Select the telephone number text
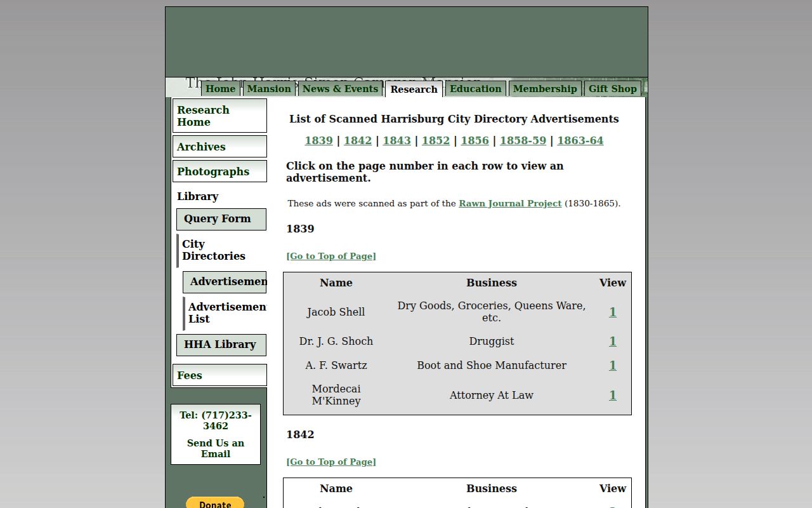Screen dimensions: 812x508 click(216, 420)
